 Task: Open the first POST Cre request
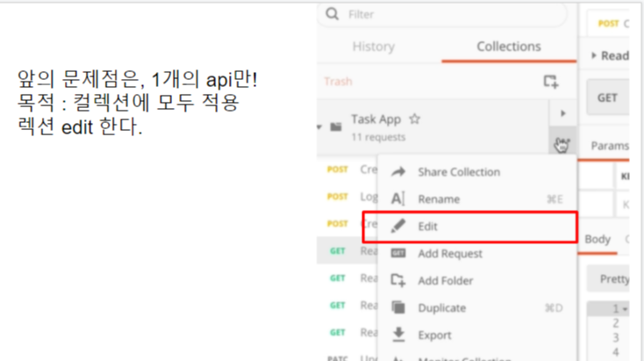click(347, 170)
